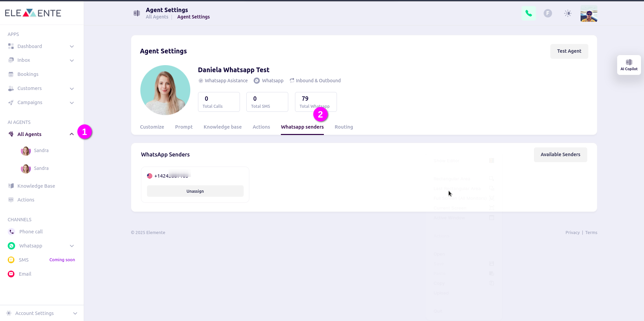The height and width of the screenshot is (321, 644).
Task: Open the user profile photo menu
Action: pos(589,13)
